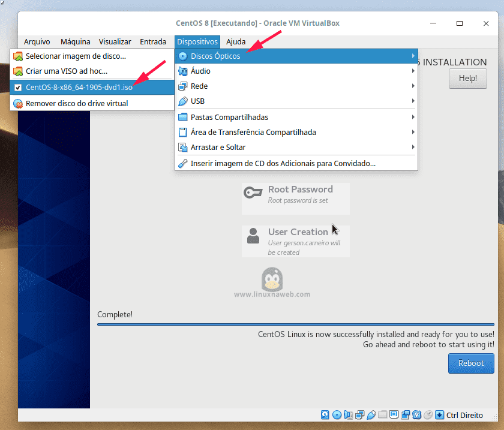The image size is (504, 430).
Task: Click the Pastas Compartilhadas menu entry
Action: click(296, 117)
